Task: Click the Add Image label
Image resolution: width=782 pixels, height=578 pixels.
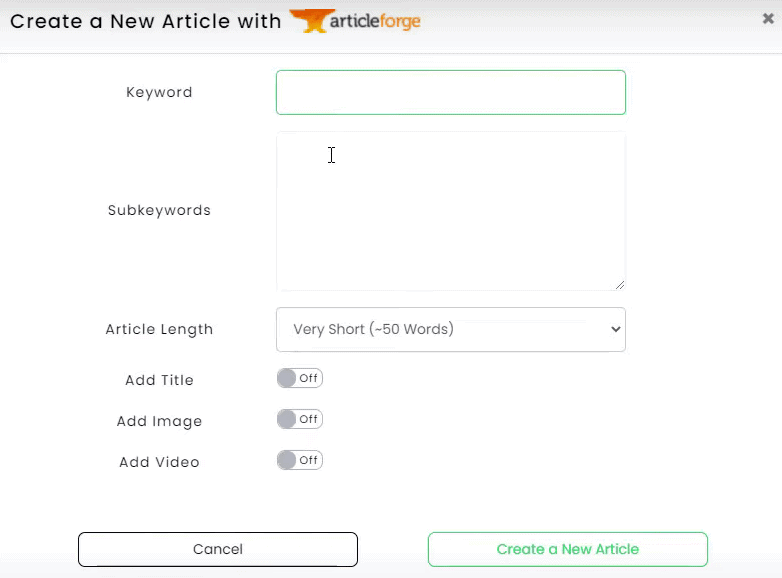Action: pyautogui.click(x=159, y=421)
